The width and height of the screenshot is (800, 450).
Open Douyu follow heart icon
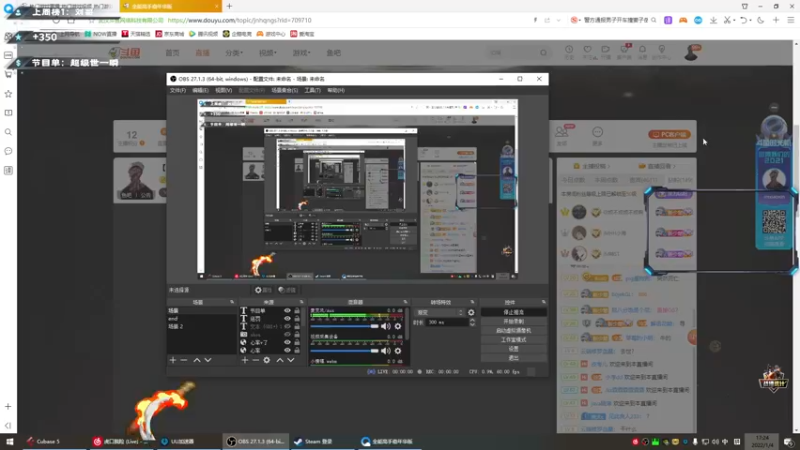pyautogui.click(x=588, y=50)
